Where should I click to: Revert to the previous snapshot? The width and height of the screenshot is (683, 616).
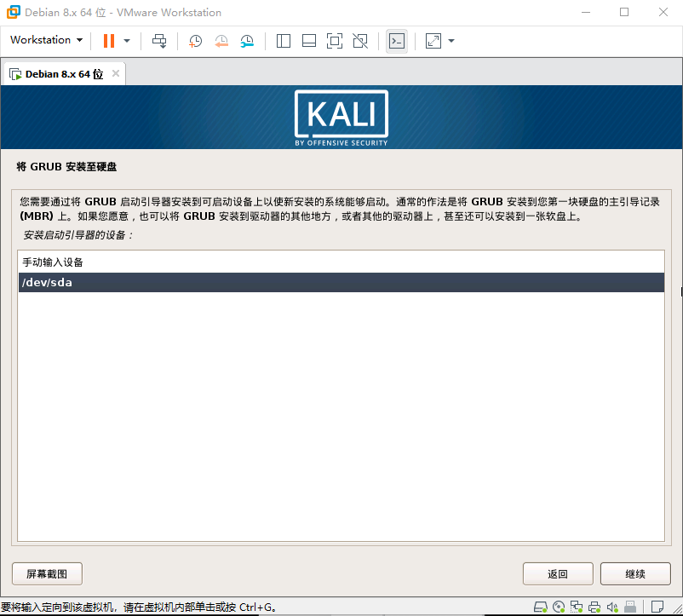221,41
